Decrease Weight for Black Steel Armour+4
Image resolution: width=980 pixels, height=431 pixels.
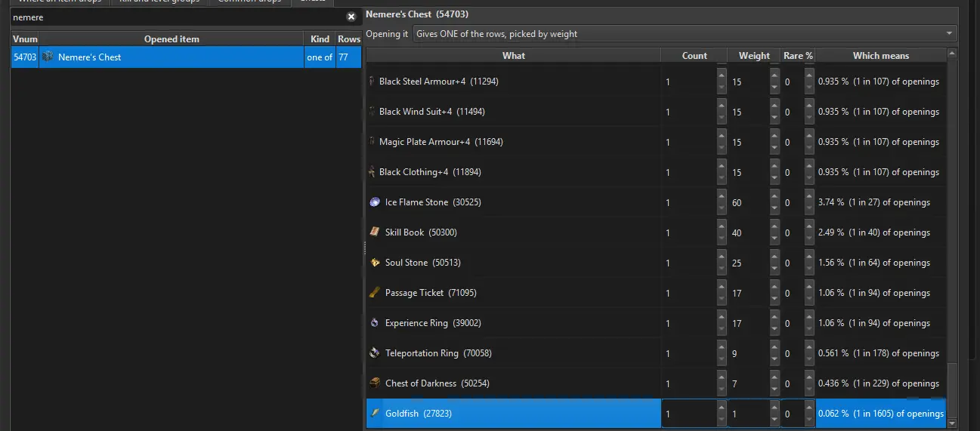[x=774, y=88]
